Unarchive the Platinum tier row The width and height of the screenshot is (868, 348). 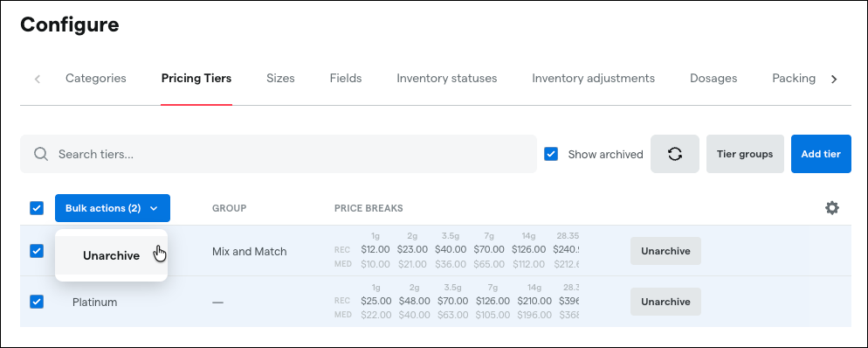coord(665,302)
